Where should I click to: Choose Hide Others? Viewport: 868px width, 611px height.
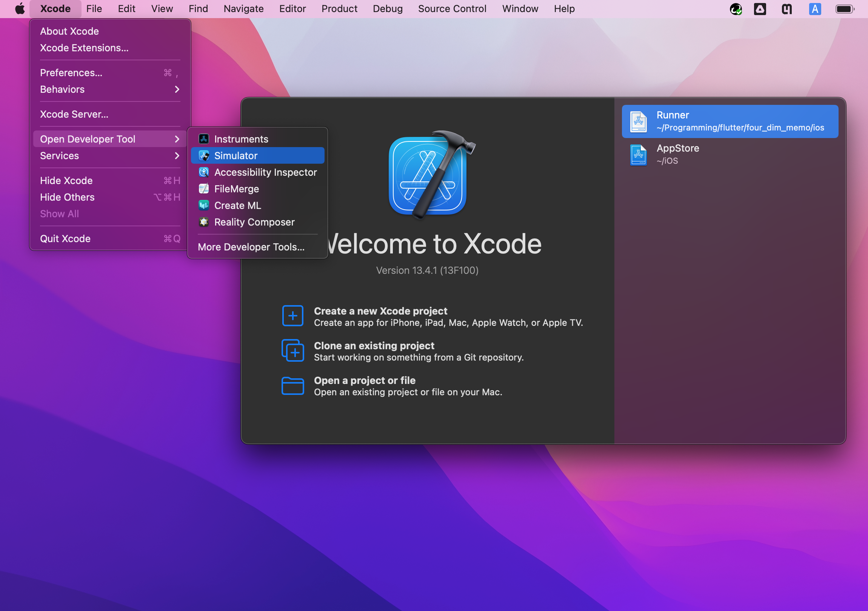click(110, 198)
